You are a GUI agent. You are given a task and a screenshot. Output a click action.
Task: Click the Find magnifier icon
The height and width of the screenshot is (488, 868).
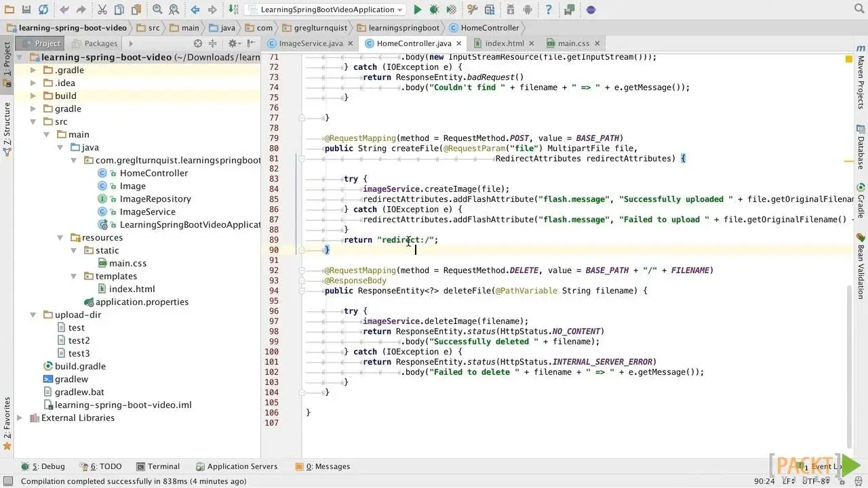click(x=157, y=9)
